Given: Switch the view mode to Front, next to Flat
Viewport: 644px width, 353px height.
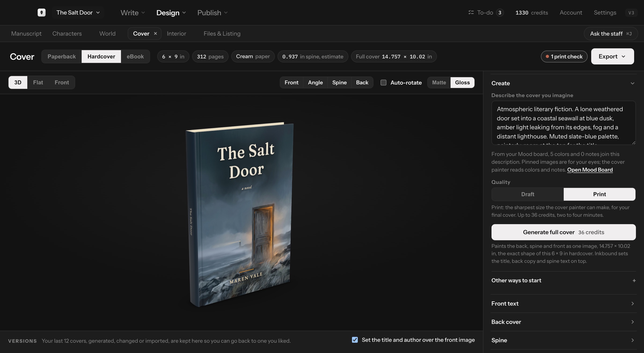Looking at the screenshot, I should tap(62, 82).
